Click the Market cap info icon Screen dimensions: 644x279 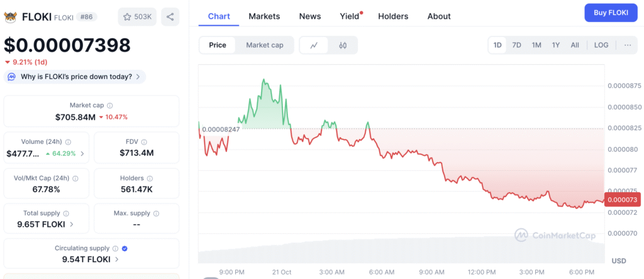(110, 106)
